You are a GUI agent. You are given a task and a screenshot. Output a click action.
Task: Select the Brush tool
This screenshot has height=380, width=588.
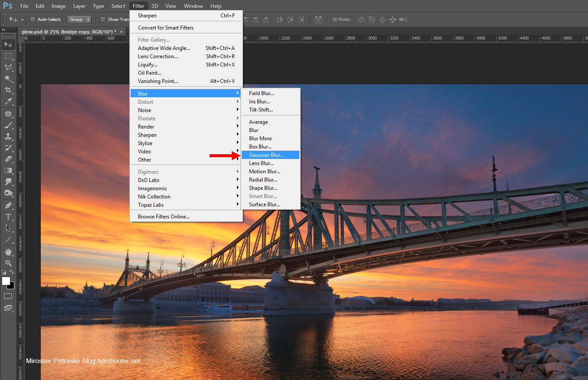8,125
